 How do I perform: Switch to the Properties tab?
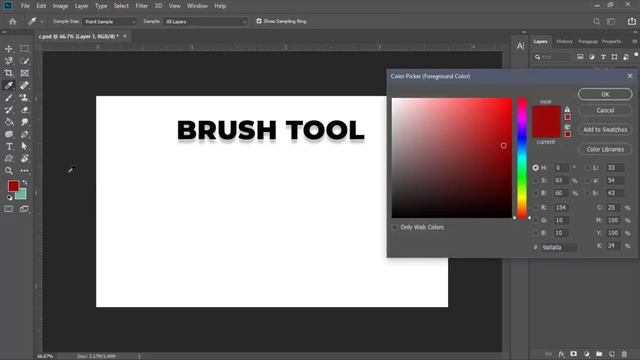(x=611, y=42)
